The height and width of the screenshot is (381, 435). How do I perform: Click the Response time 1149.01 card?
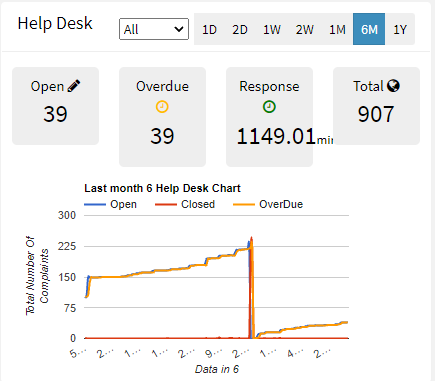click(269, 117)
